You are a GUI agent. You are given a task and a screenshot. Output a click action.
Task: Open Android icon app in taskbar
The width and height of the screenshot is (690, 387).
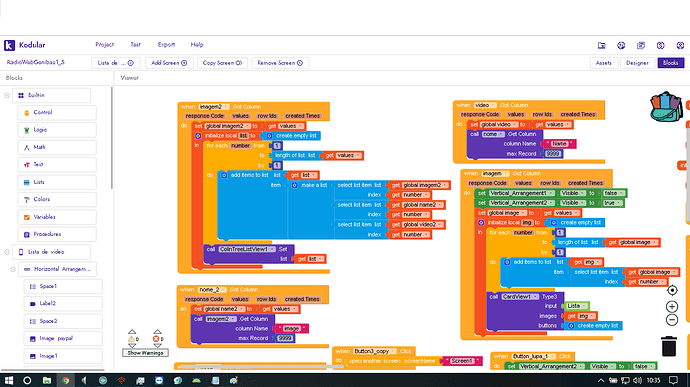pos(196,380)
